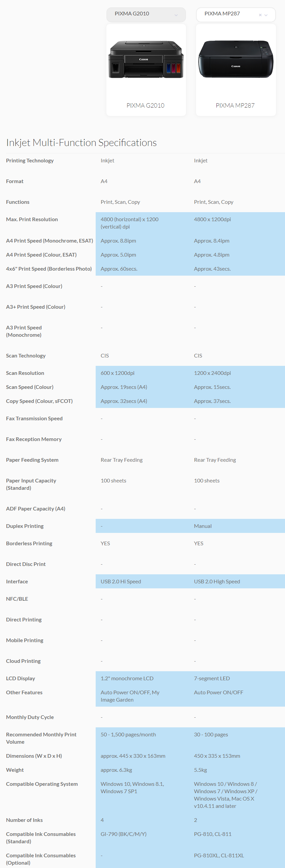Click the chevron arrow in PIXMA G2010 selector

pyautogui.click(x=176, y=15)
